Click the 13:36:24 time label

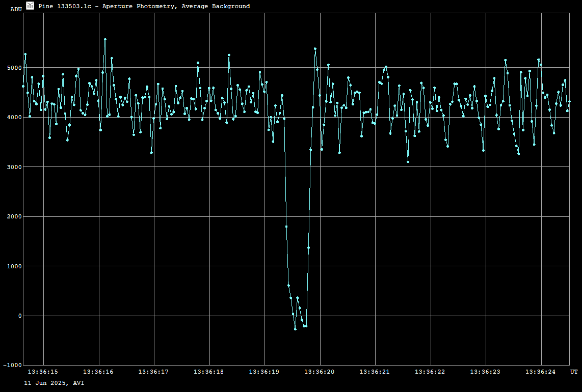point(541,372)
